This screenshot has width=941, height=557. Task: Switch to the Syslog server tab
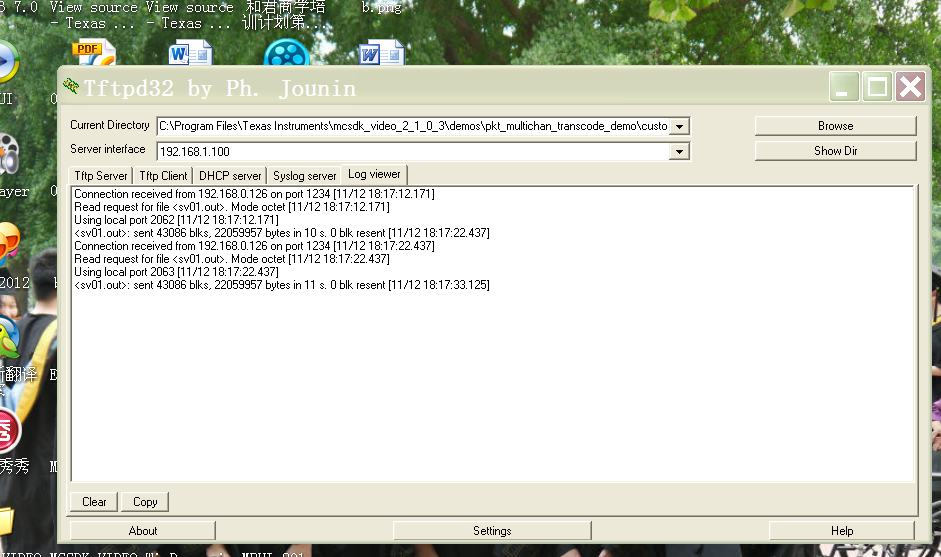tap(304, 176)
